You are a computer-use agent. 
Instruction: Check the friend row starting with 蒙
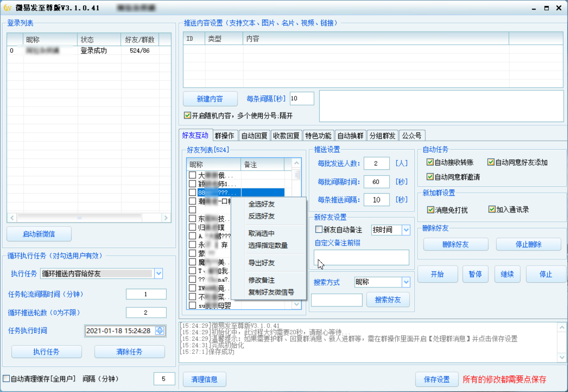(192, 253)
